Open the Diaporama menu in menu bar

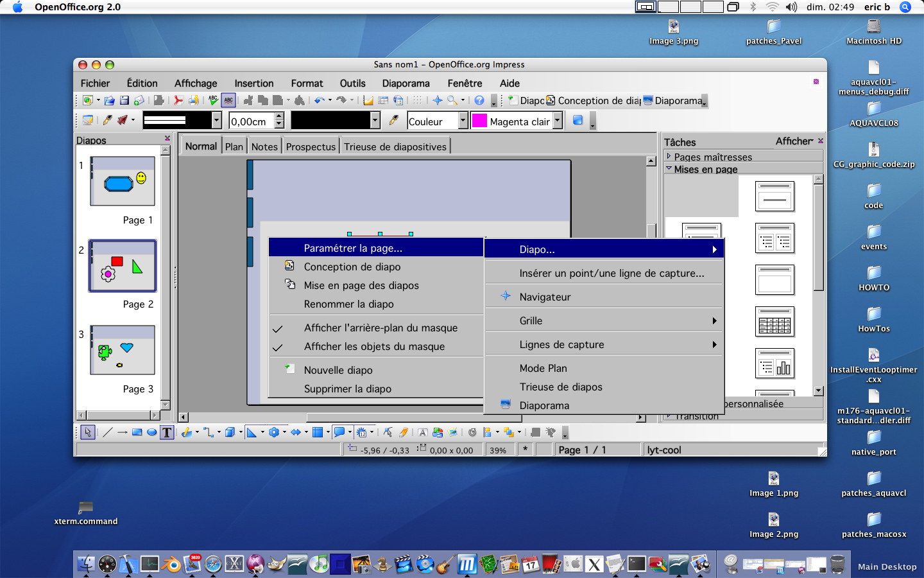pos(406,83)
